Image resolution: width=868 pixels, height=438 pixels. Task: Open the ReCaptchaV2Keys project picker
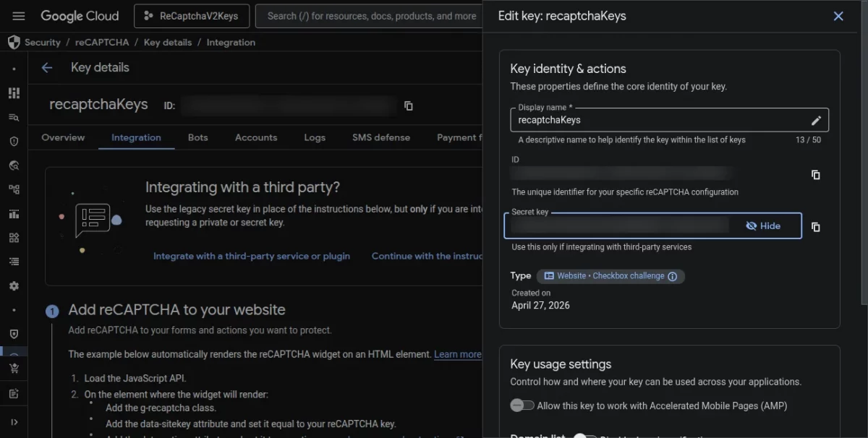pos(192,16)
